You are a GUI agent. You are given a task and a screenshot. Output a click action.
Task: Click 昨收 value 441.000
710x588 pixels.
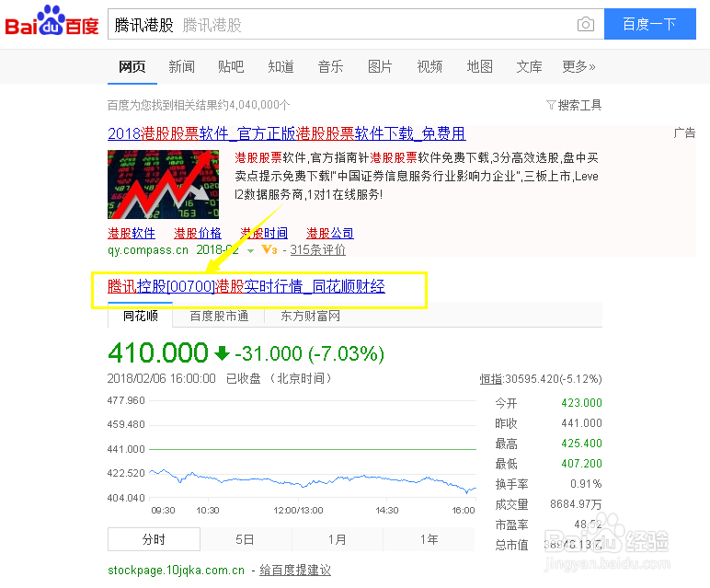(581, 423)
